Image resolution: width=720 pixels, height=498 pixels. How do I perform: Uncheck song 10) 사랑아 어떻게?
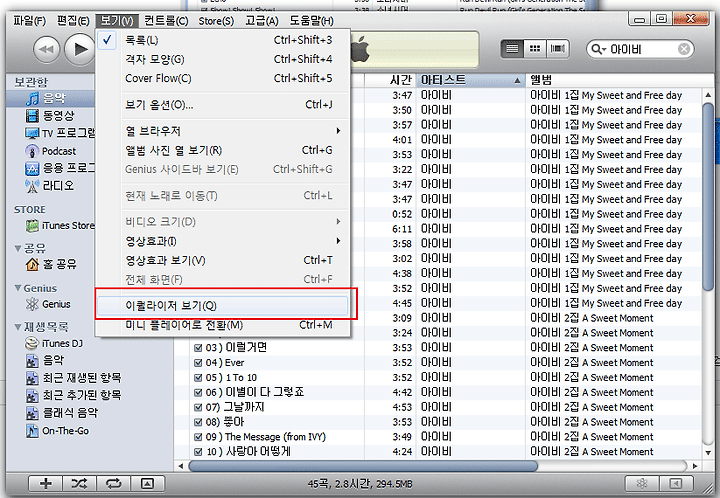click(x=198, y=452)
